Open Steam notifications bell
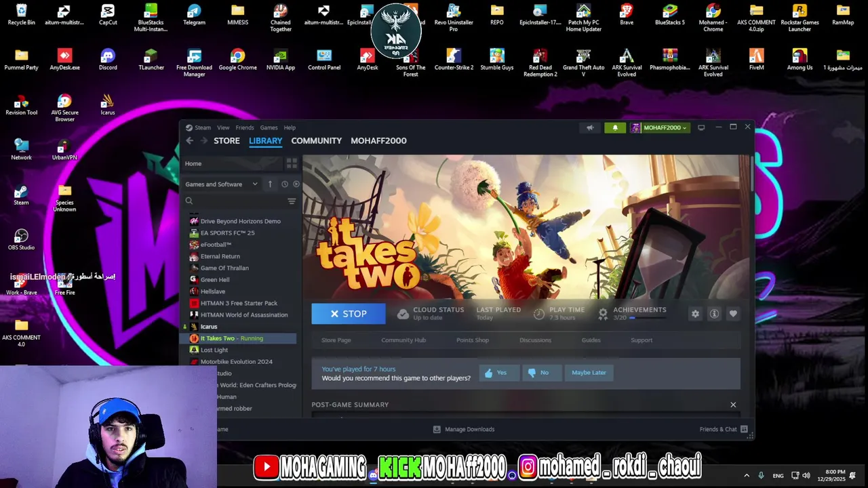This screenshot has width=868, height=488. click(x=615, y=127)
